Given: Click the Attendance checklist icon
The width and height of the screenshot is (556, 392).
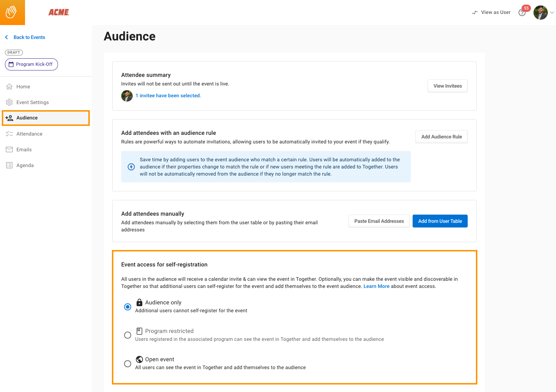Looking at the screenshot, I should pos(9,134).
